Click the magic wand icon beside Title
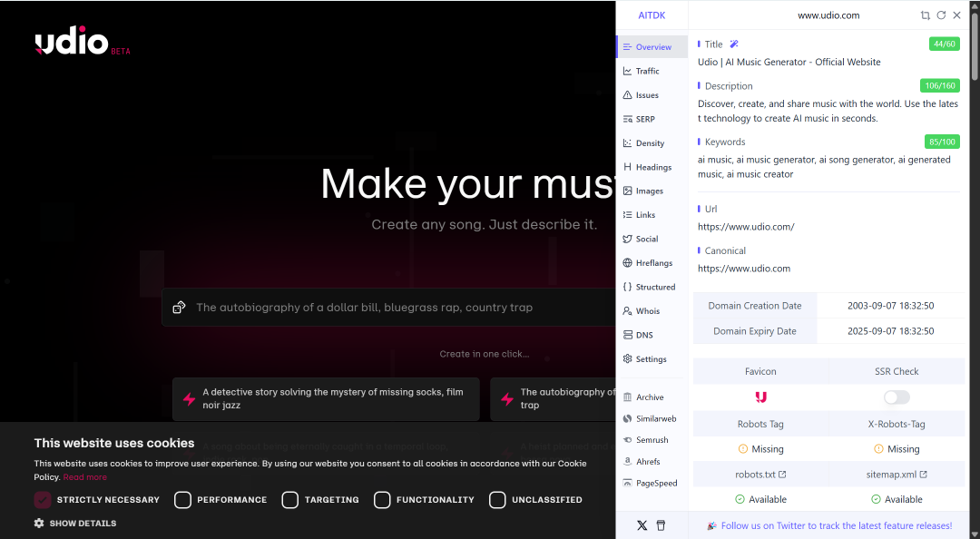Viewport: 980px width, 539px height. [734, 44]
